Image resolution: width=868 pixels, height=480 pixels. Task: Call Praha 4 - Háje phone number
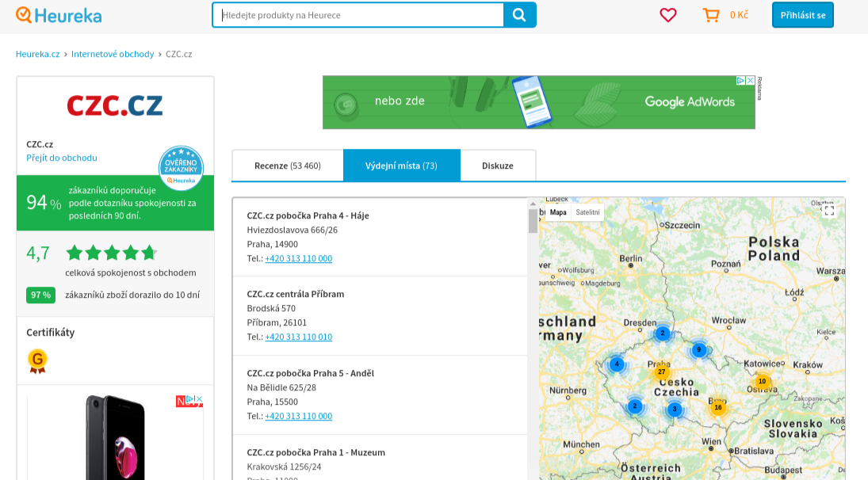click(298, 258)
